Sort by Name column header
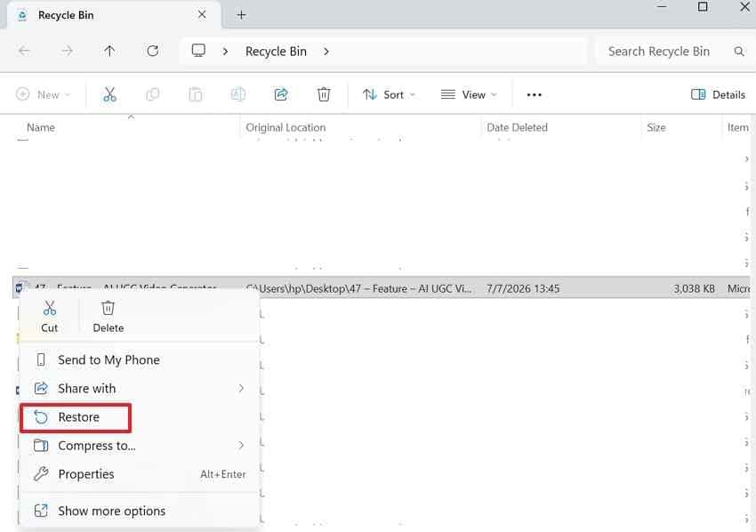Image resolution: width=756 pixels, height=532 pixels. point(41,127)
